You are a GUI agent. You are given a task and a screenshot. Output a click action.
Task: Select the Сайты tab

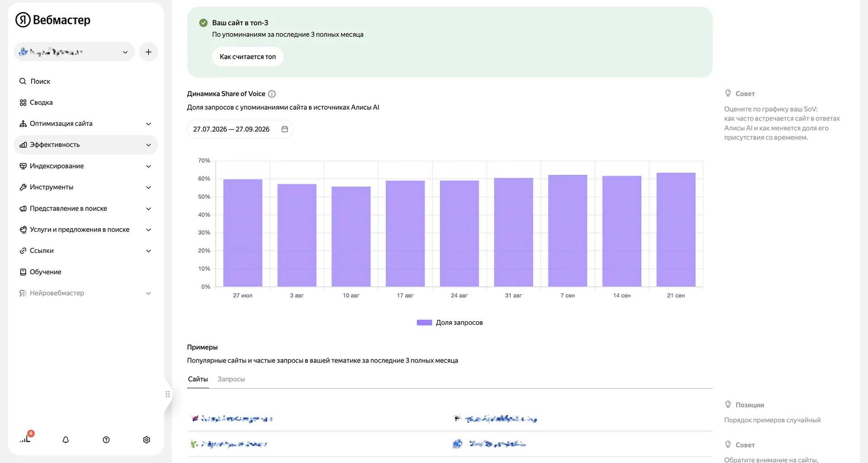point(198,379)
